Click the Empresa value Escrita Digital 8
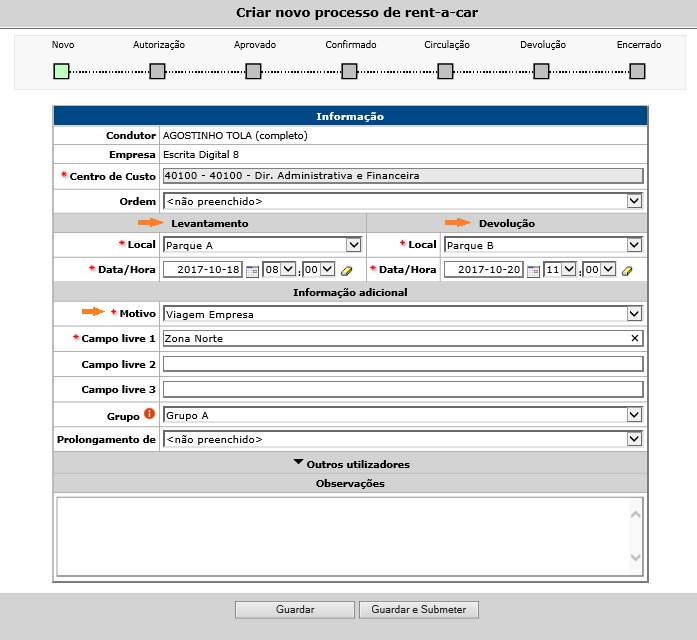697x640 pixels. tap(201, 155)
